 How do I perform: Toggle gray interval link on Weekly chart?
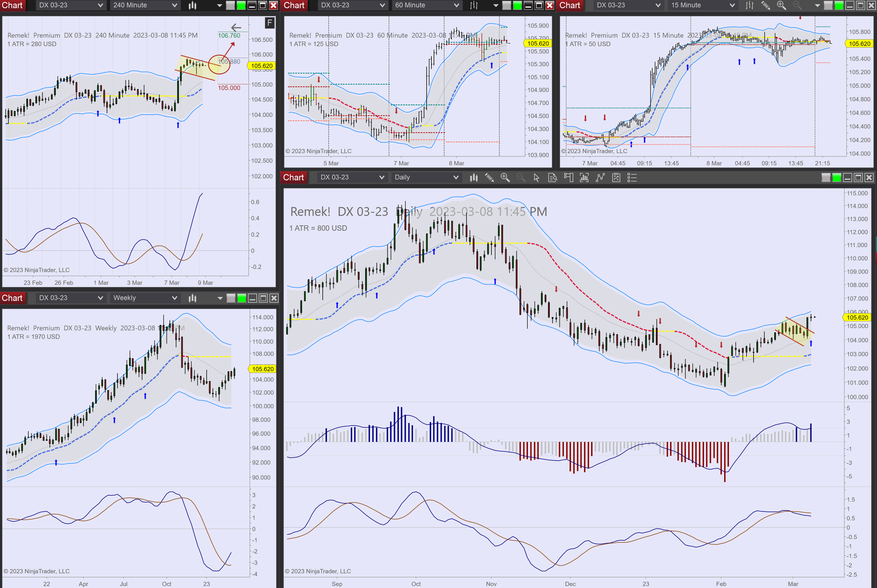click(x=231, y=298)
